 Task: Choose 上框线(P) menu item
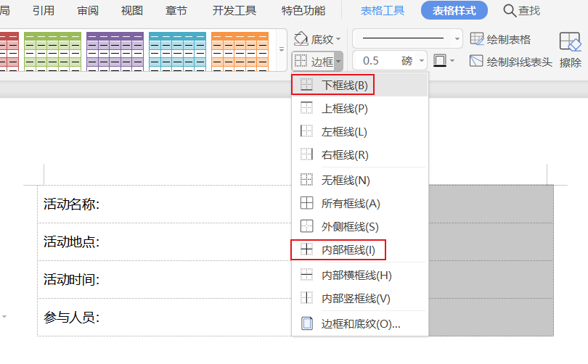[359, 109]
